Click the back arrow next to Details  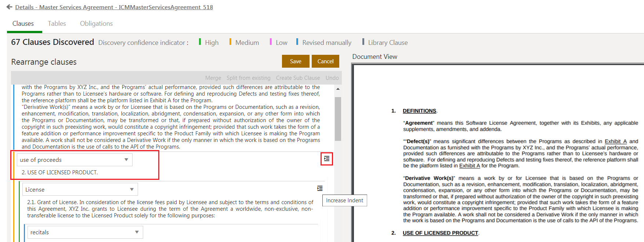click(9, 7)
